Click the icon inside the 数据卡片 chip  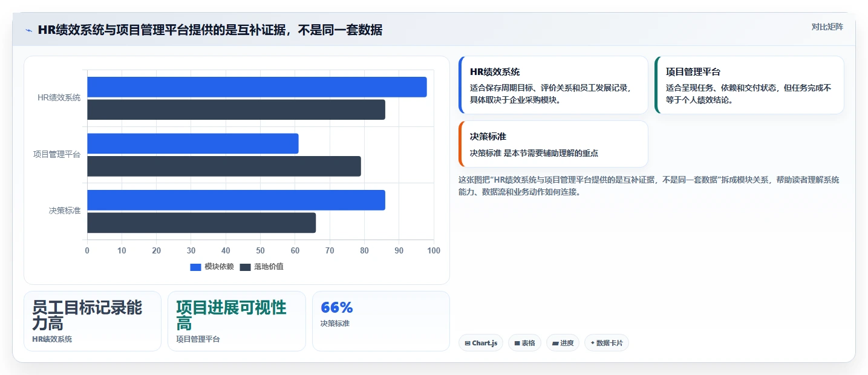592,343
